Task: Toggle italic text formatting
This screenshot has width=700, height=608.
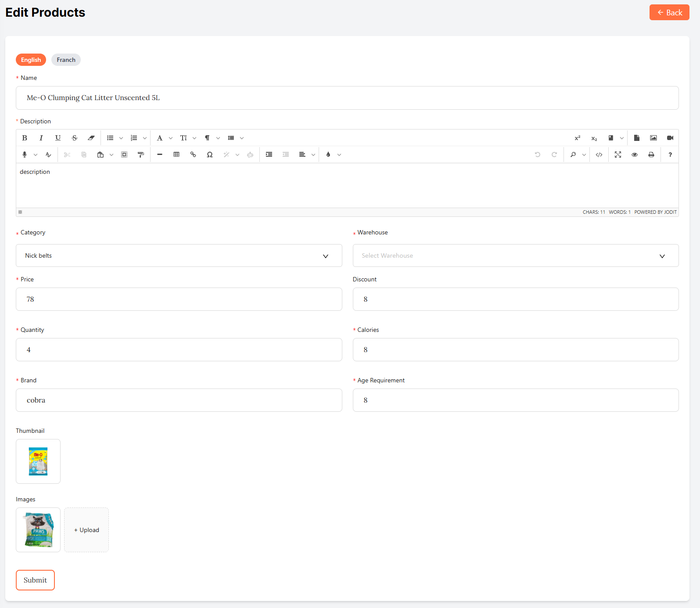Action: pos(41,138)
